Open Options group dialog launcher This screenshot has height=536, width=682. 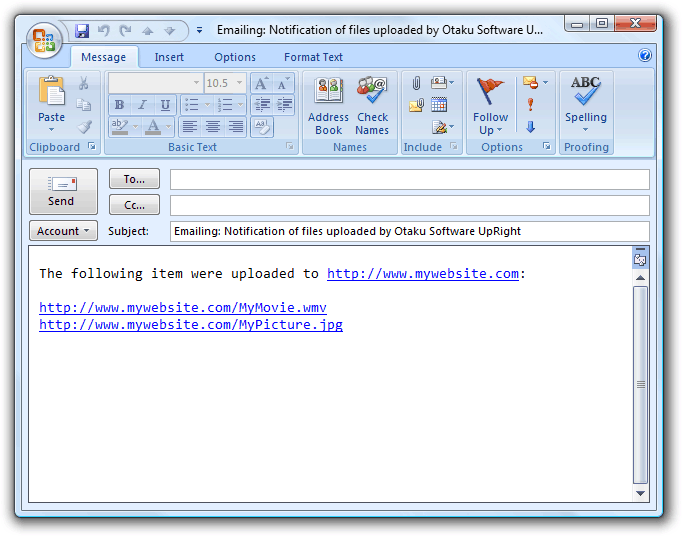[547, 146]
